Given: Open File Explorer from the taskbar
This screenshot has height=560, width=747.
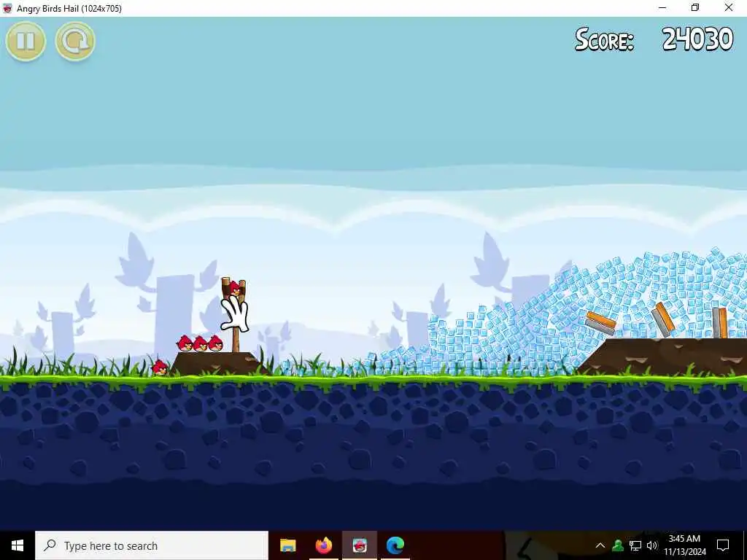Looking at the screenshot, I should click(287, 545).
